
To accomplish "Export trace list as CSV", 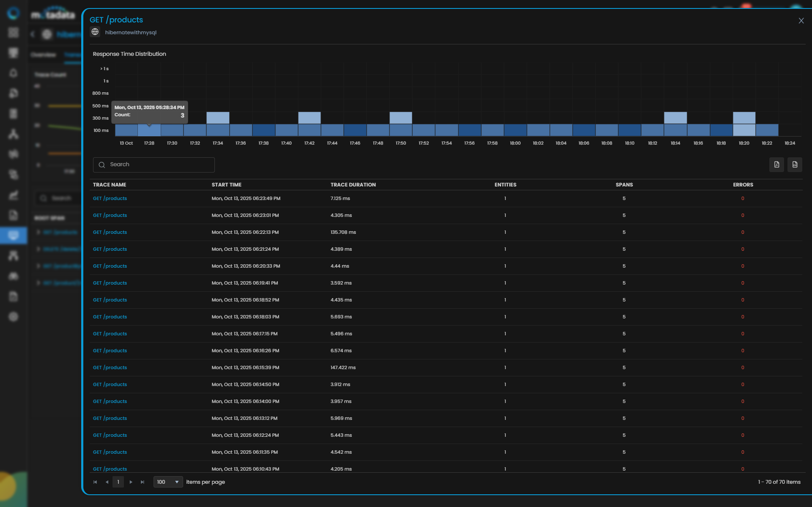I will (795, 164).
